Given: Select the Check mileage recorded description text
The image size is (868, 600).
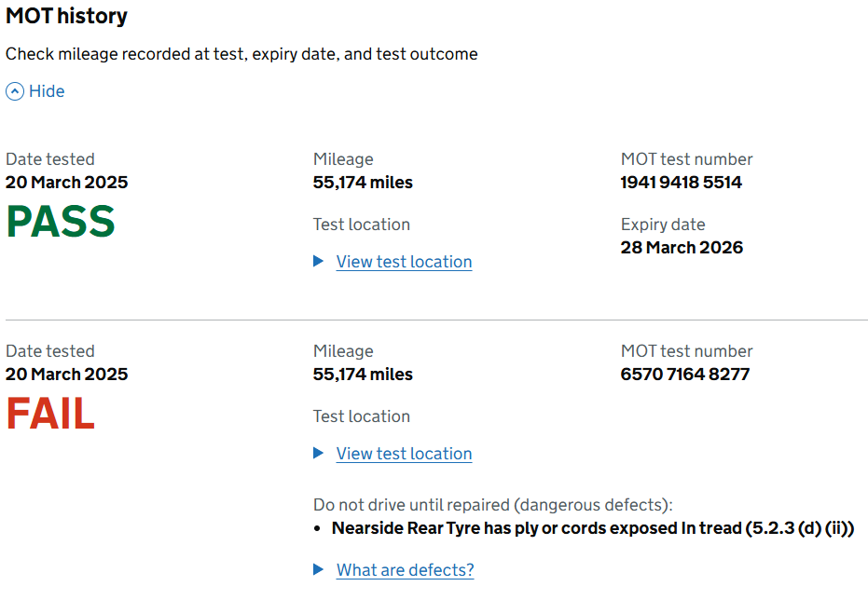Looking at the screenshot, I should (x=241, y=54).
